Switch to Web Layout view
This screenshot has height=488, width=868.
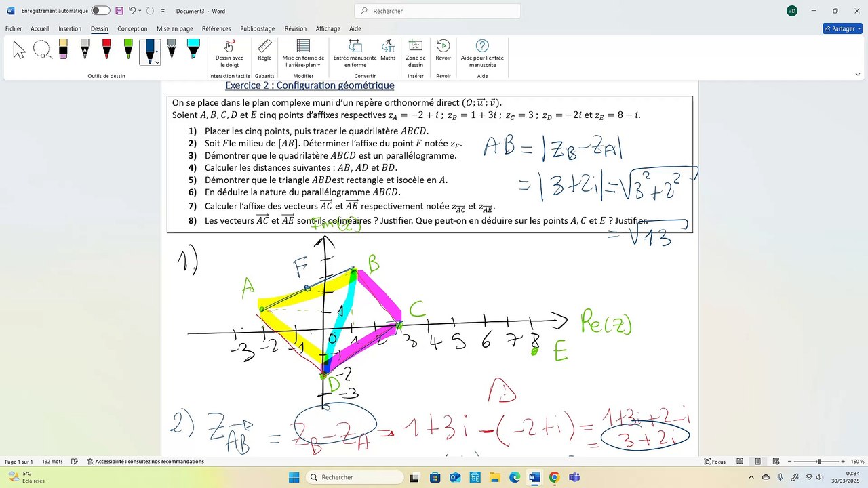[x=777, y=462]
